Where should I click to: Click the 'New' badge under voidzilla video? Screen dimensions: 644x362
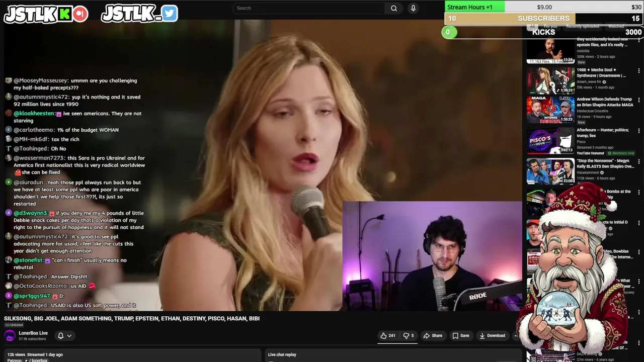[x=581, y=62]
